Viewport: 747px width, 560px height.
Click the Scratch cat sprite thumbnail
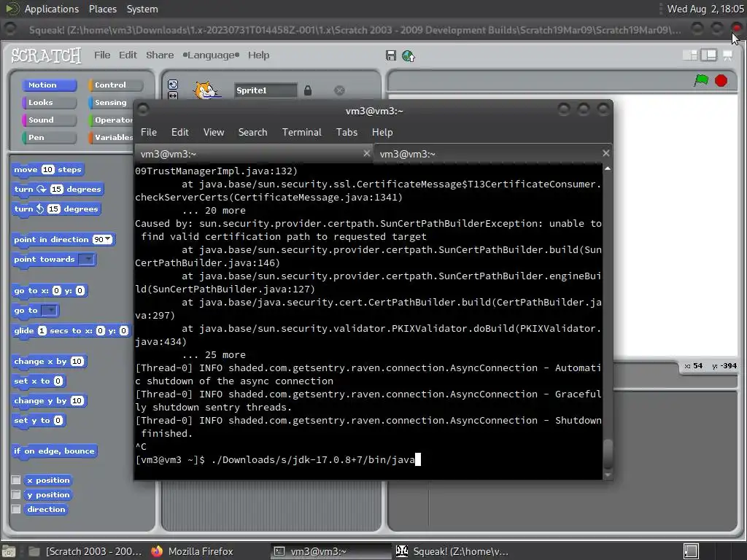pos(206,90)
